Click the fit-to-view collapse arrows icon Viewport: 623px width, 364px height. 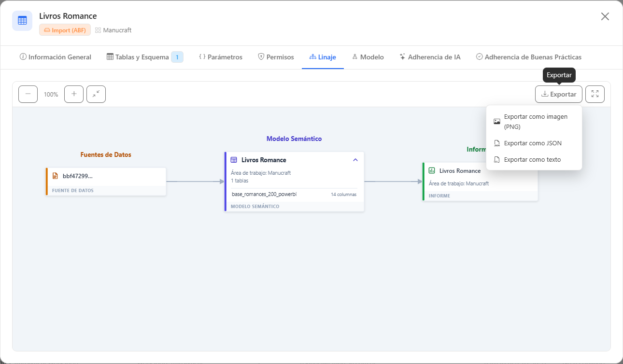96,94
